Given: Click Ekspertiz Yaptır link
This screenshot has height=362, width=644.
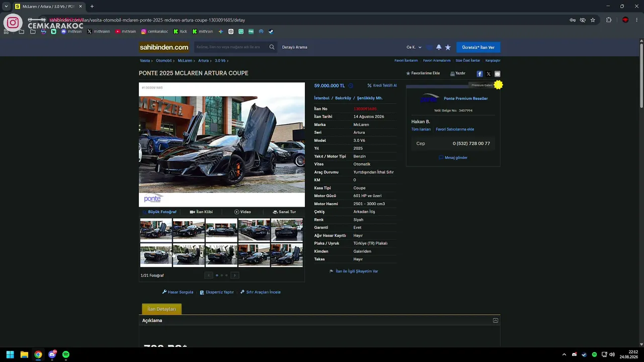Looking at the screenshot, I should (x=217, y=292).
